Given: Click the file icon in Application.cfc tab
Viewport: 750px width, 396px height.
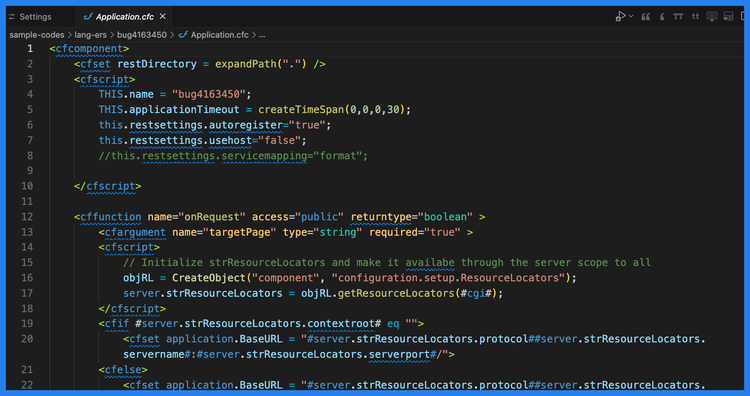Looking at the screenshot, I should coord(88,17).
